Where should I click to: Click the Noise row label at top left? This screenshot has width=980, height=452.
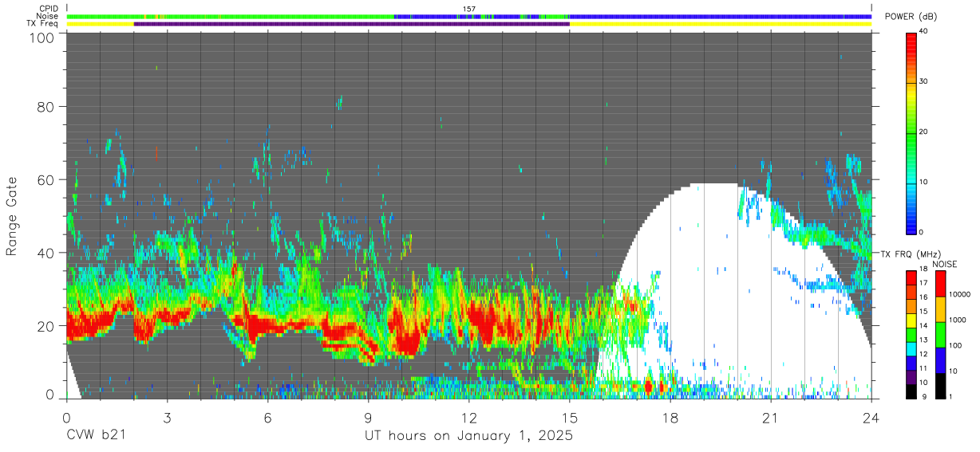coord(47,16)
